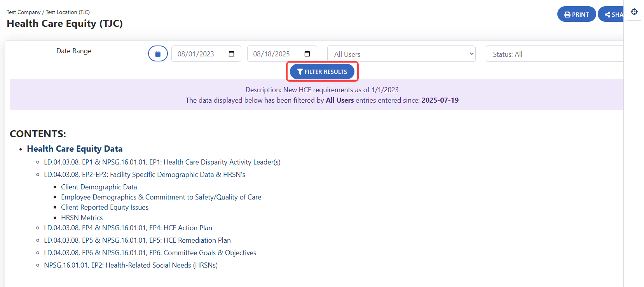
Task: Click the crosshair target icon
Action: 634,12
